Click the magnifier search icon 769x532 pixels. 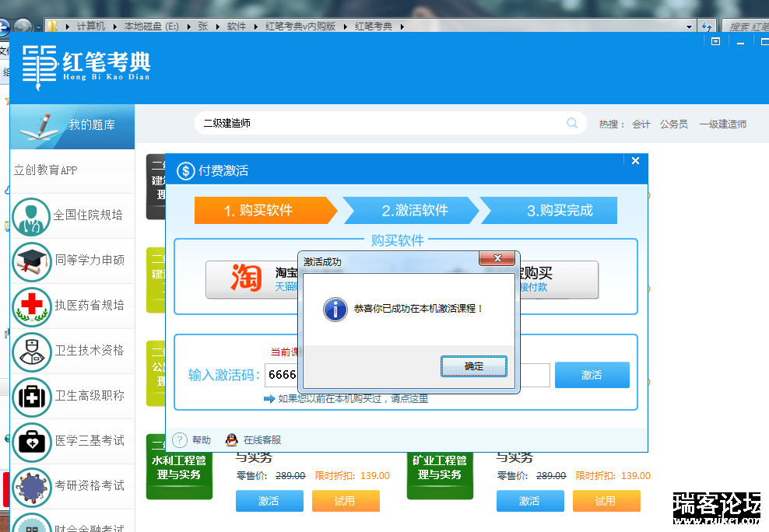[x=572, y=123]
